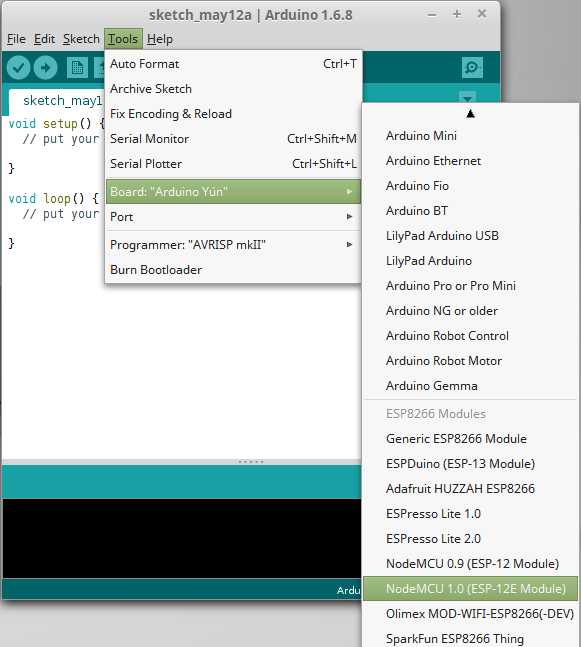Viewport: 581px width, 647px height.
Task: Click inside the black console output area
Action: coord(182,538)
